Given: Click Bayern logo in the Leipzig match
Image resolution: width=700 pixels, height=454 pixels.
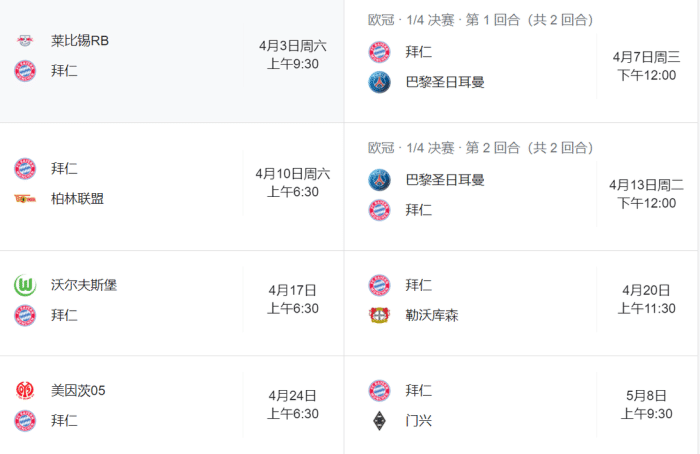Looking at the screenshot, I should click(x=25, y=71).
